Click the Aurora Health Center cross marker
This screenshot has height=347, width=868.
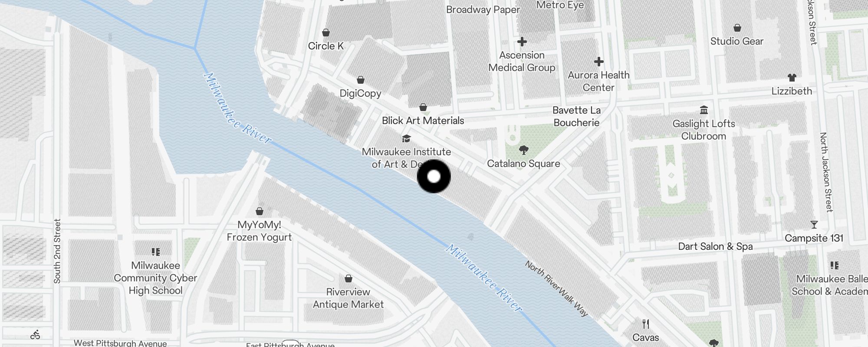click(x=599, y=62)
